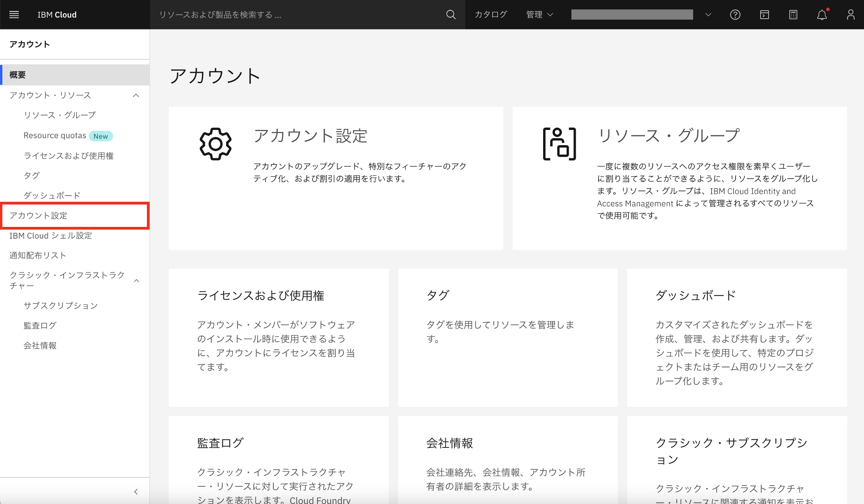Open Resource quotas sidebar link
The width and height of the screenshot is (864, 504).
(55, 135)
